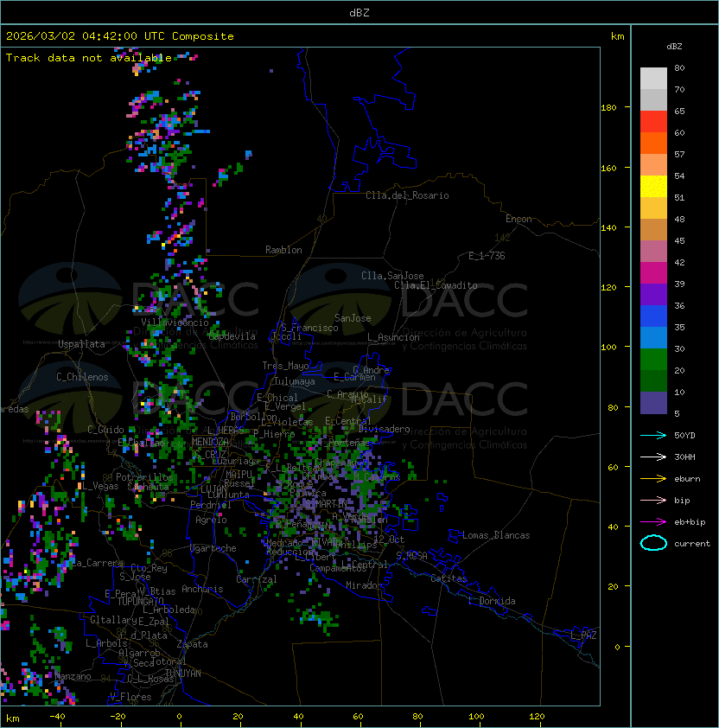
Task: Click the dBZ title at top
Action: 359,12
